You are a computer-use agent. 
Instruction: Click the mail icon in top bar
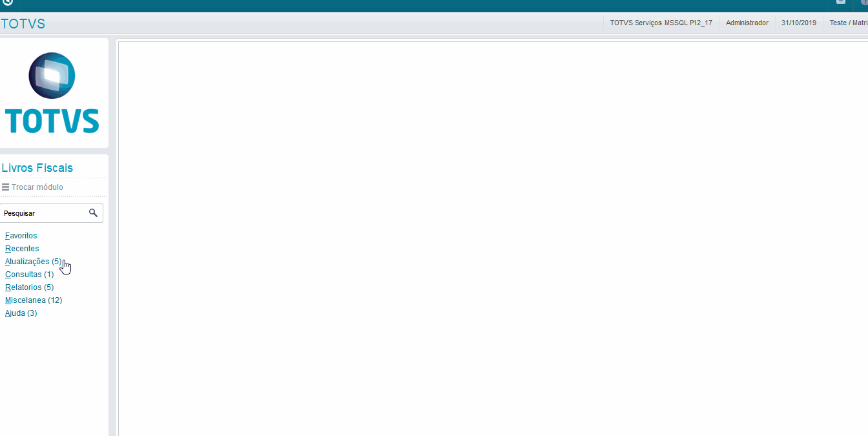point(840,3)
